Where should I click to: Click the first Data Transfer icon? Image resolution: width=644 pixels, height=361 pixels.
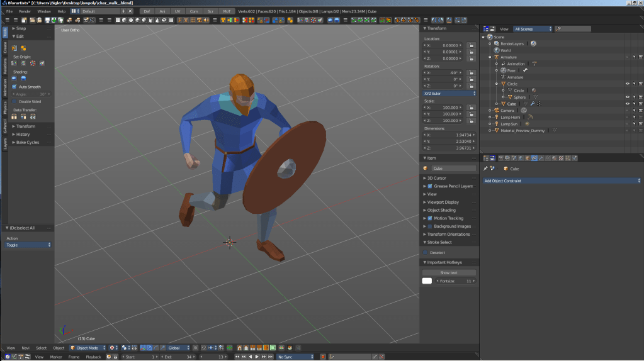pos(14,117)
